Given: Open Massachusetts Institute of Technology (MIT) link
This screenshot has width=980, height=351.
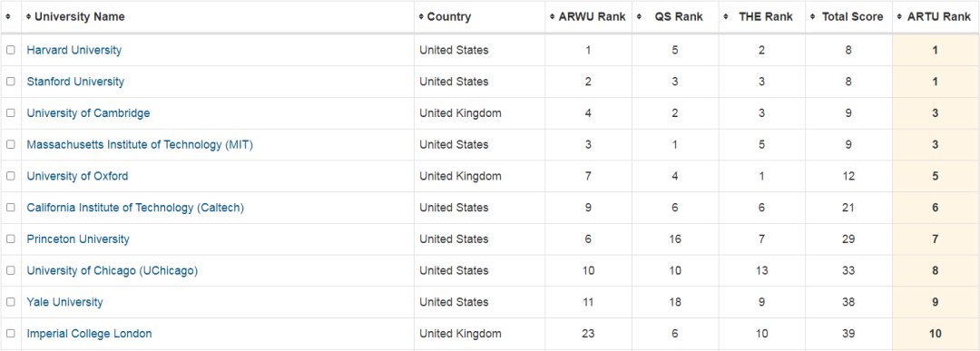Looking at the screenshot, I should click(140, 145).
